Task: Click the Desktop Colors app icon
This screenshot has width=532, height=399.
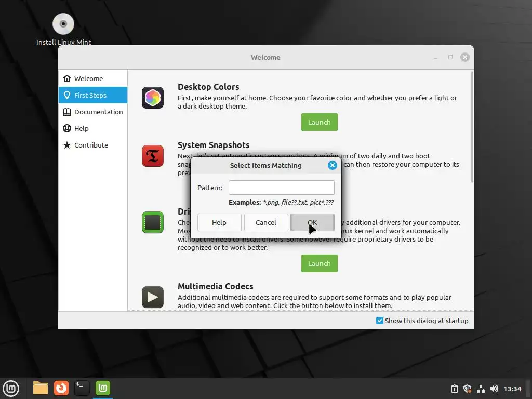Action: [x=153, y=98]
